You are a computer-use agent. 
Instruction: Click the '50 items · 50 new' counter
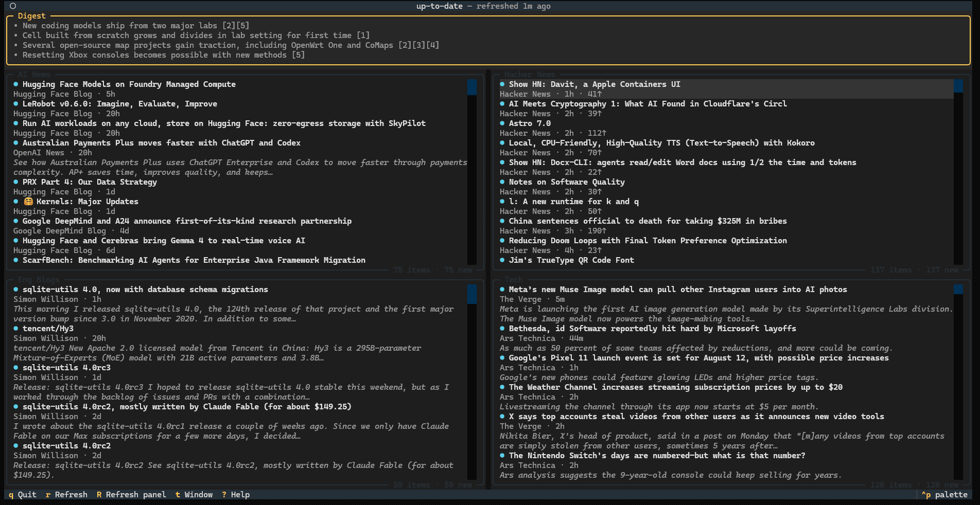pos(432,485)
